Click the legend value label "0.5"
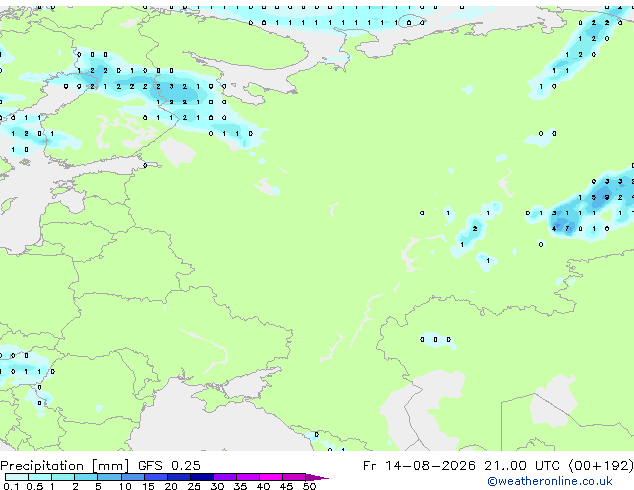 (x=34, y=486)
